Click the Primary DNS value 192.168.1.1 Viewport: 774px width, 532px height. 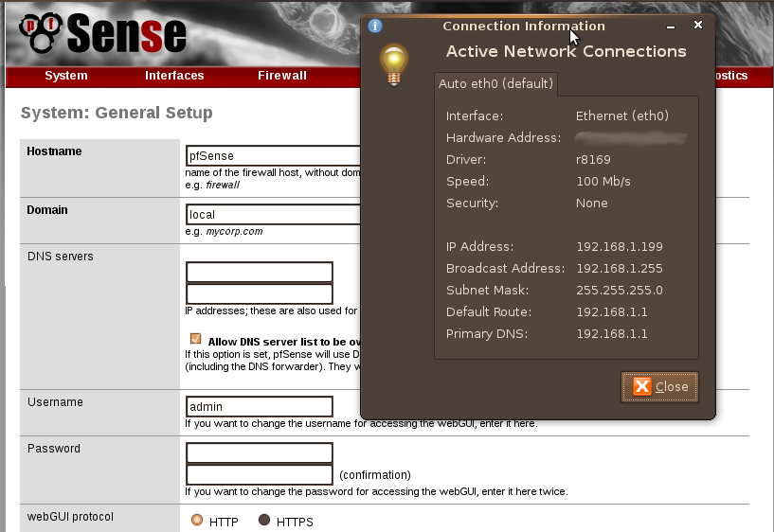point(612,334)
